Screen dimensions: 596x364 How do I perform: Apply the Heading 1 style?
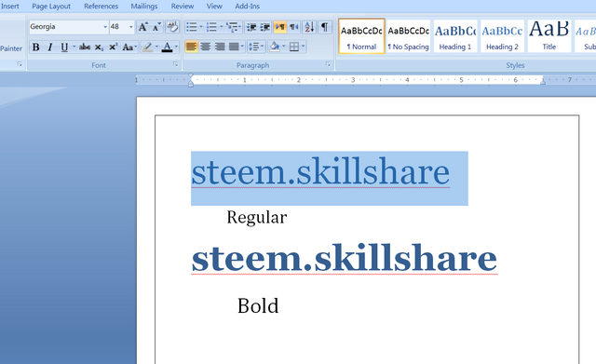[455, 36]
